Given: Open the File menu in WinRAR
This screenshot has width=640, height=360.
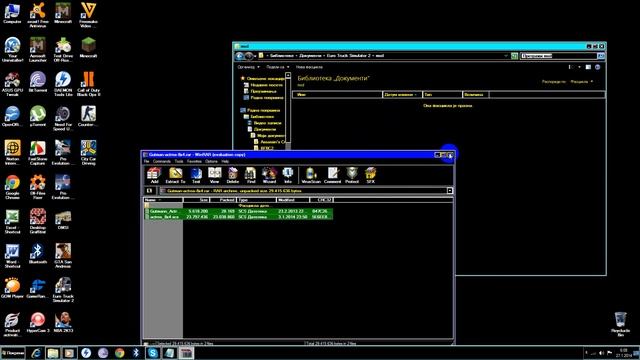Looking at the screenshot, I should (147, 161).
